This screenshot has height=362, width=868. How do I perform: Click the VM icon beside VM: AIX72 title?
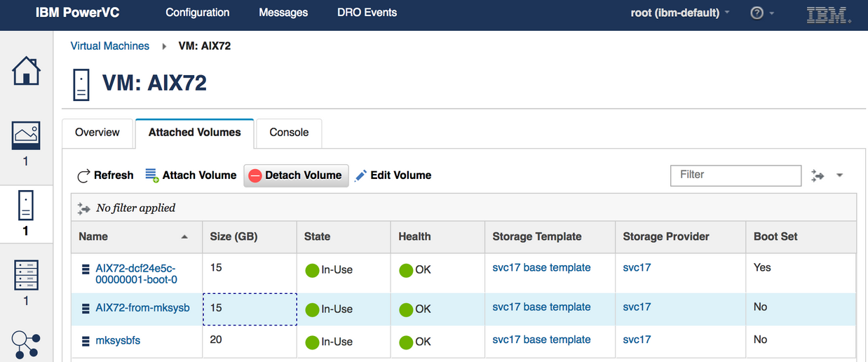tap(82, 84)
